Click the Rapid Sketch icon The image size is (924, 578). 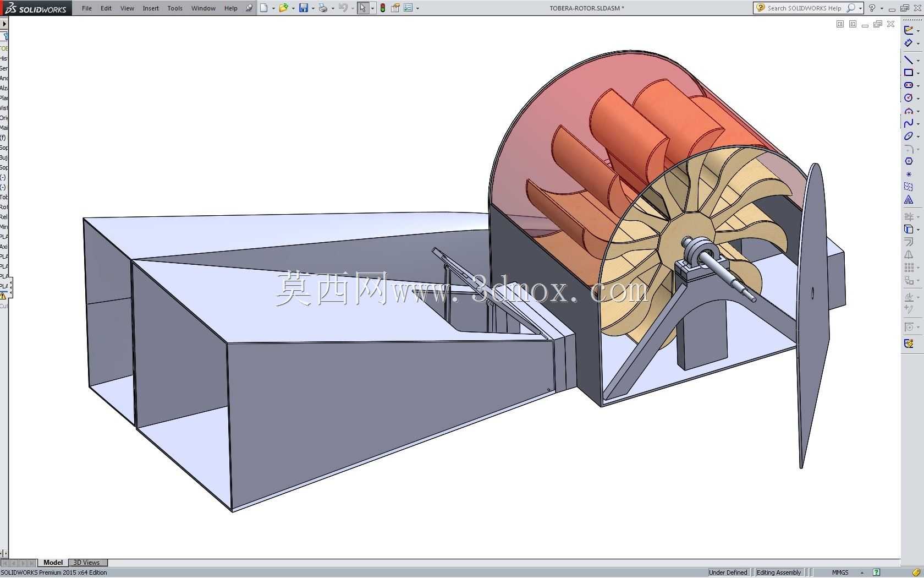coord(909,343)
